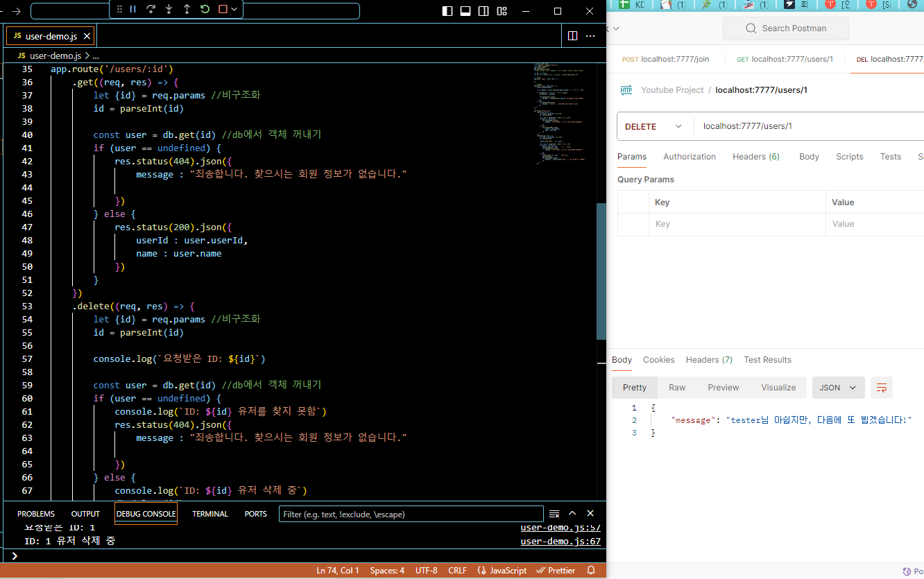The width and height of the screenshot is (924, 579).
Task: Close the bottom panel
Action: coord(590,513)
